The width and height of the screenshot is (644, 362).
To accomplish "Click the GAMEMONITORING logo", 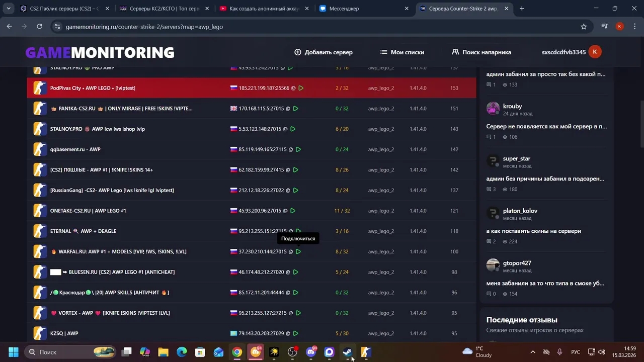I will point(100,52).
